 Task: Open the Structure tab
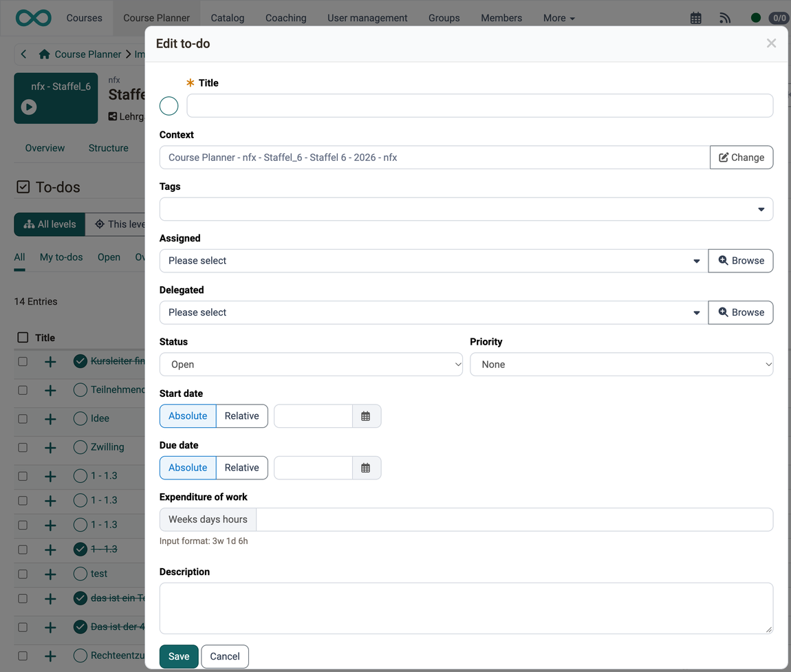109,149
